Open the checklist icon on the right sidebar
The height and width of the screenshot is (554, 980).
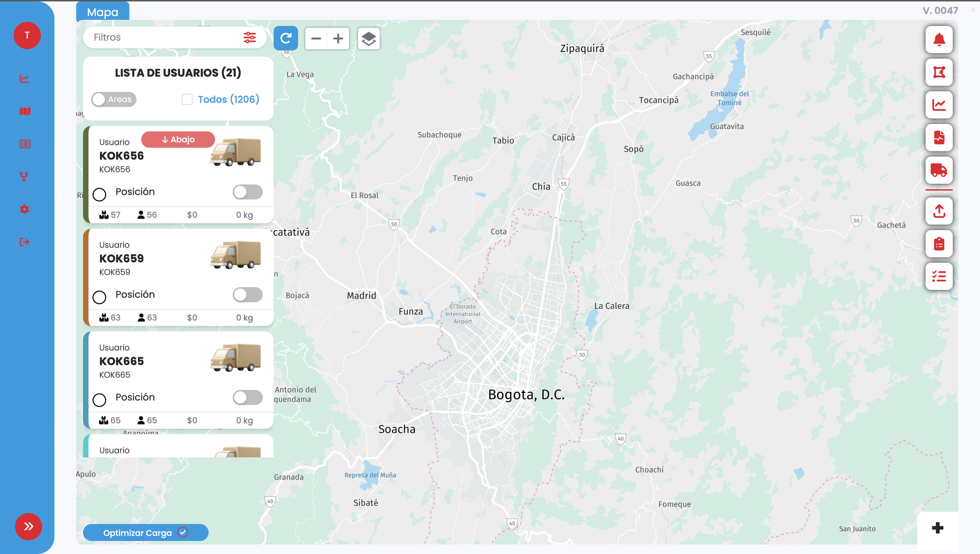pyautogui.click(x=938, y=276)
